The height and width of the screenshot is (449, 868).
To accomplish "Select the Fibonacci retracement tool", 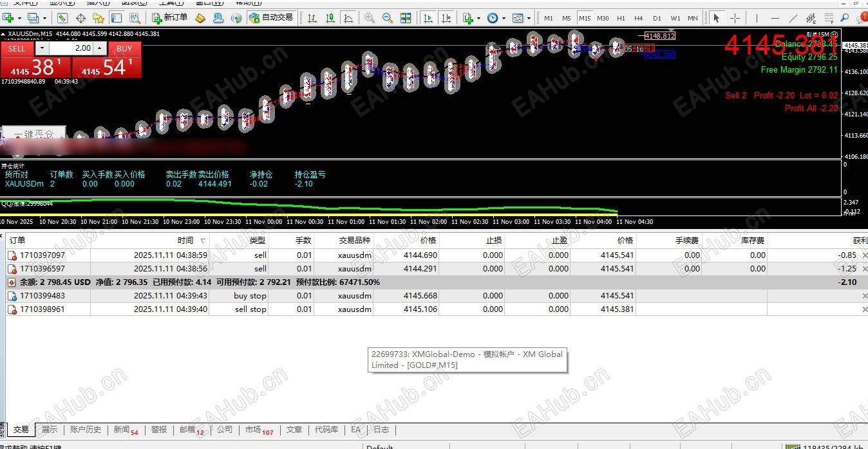I will click(x=829, y=18).
